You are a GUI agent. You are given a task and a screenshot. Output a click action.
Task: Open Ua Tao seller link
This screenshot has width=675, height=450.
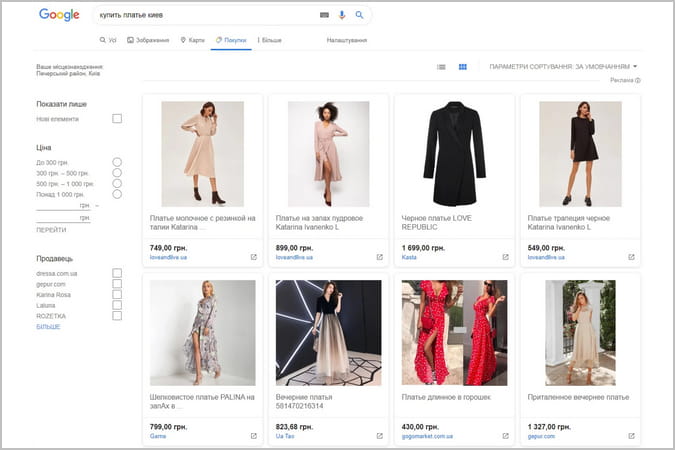point(285,436)
